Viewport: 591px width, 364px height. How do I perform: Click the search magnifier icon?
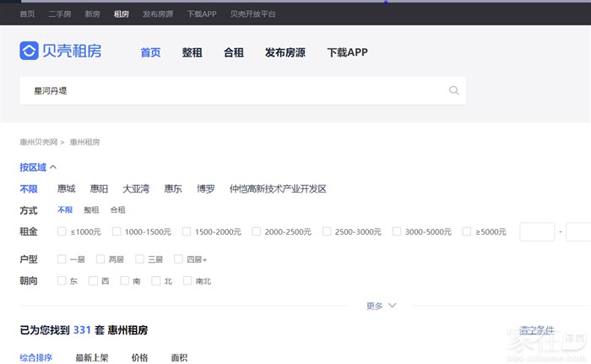(x=453, y=90)
